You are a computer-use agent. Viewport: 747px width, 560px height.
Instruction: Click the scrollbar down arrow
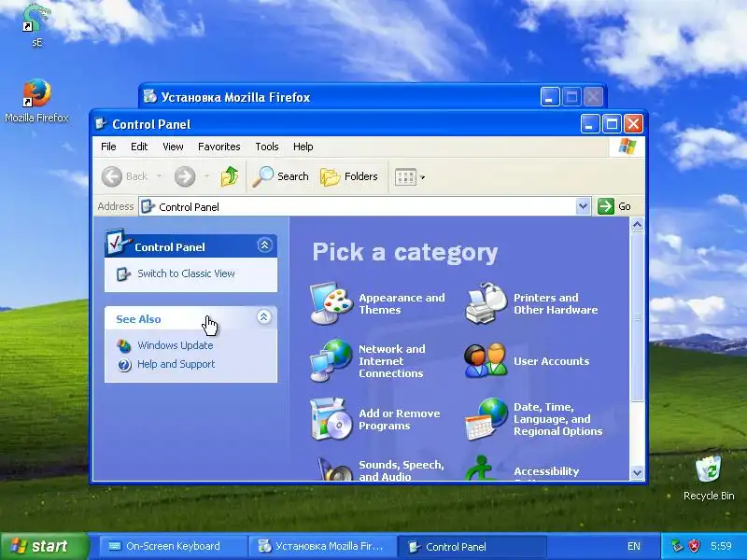coord(637,472)
